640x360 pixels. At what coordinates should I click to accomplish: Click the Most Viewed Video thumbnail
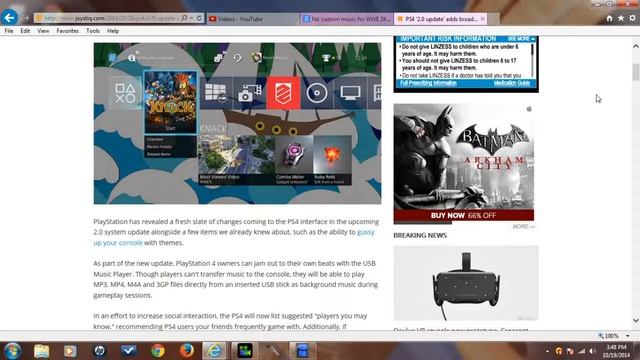coord(236,160)
